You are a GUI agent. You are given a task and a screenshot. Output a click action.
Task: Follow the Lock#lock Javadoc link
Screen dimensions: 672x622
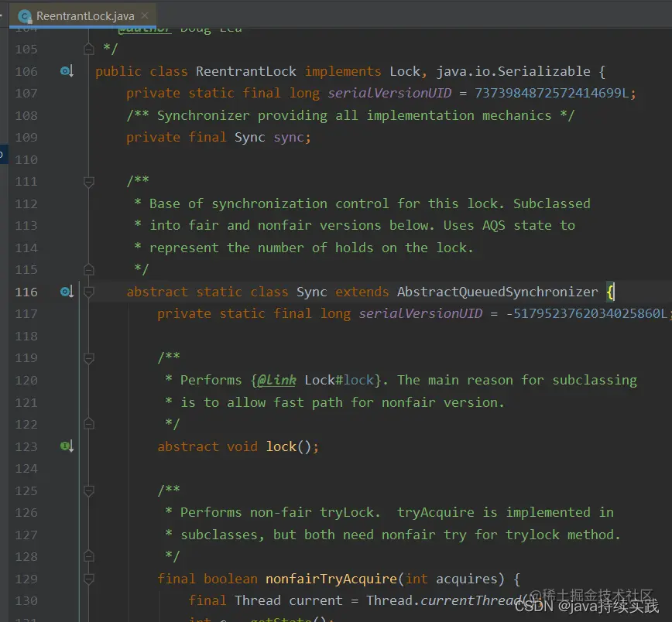click(x=339, y=380)
